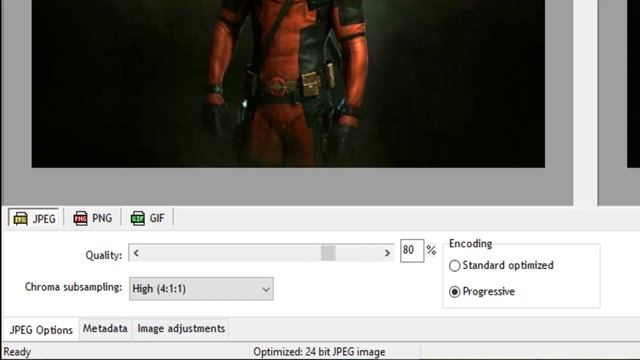Switch to the GIF format tab
The height and width of the screenshot is (360, 640).
148,218
